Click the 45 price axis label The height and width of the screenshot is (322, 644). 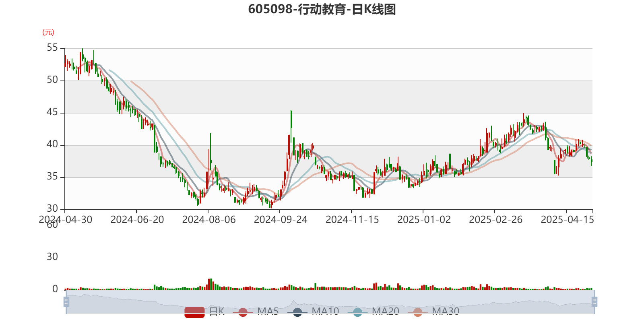(52, 112)
